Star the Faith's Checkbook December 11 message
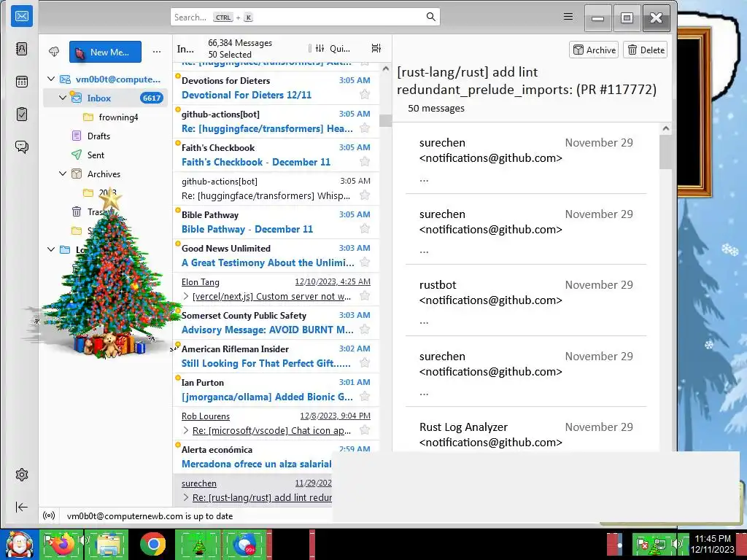 click(365, 161)
